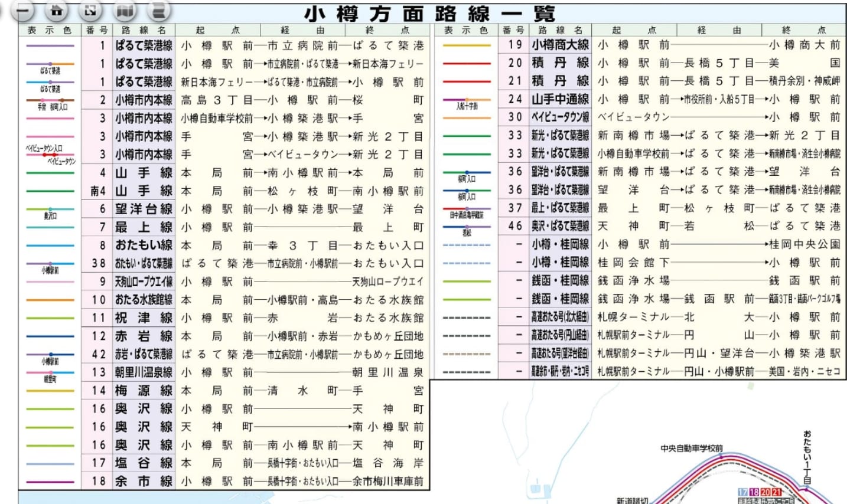Viewport: 847px width, 504px height.
Task: Toggle fullscreen with the arrows icon
Action: pos(90,10)
